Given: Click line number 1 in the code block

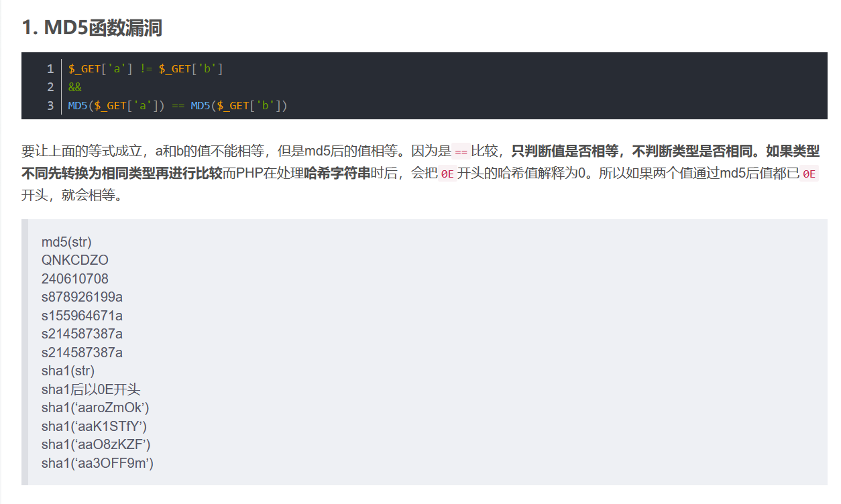Looking at the screenshot, I should coord(50,68).
